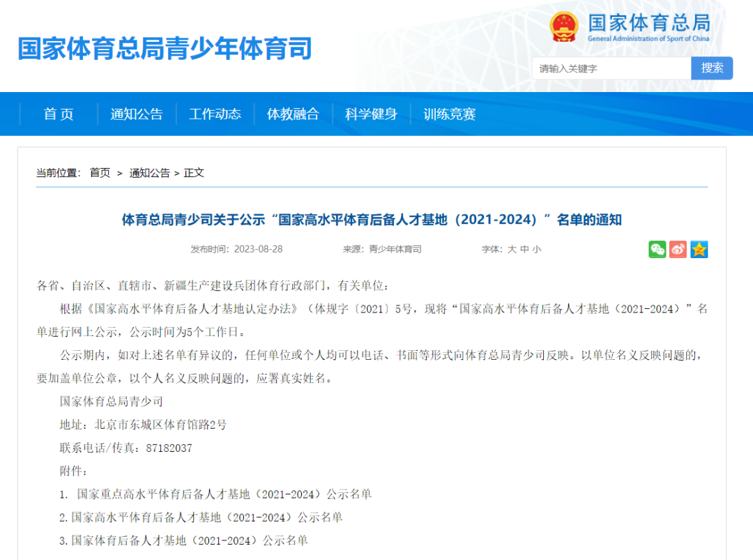This screenshot has height=560, width=753.
Task: Click the yellow star favorite icon
Action: coord(699,249)
